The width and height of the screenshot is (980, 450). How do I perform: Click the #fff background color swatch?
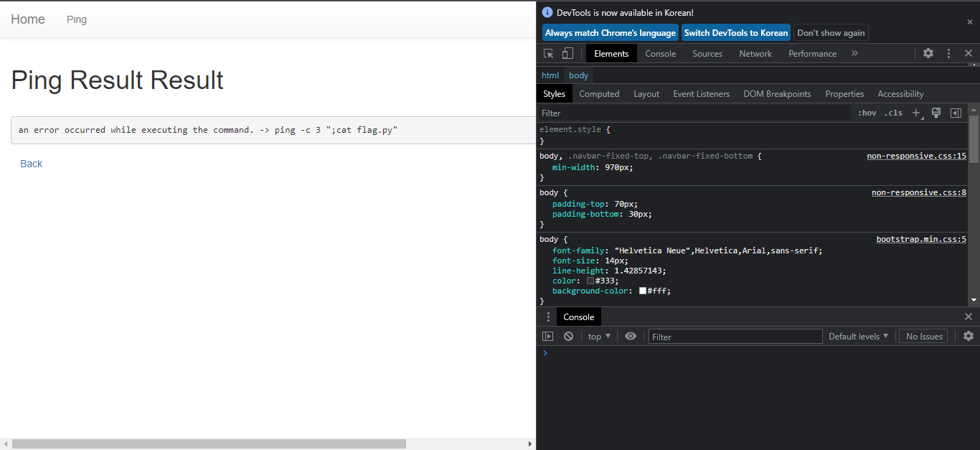(643, 291)
